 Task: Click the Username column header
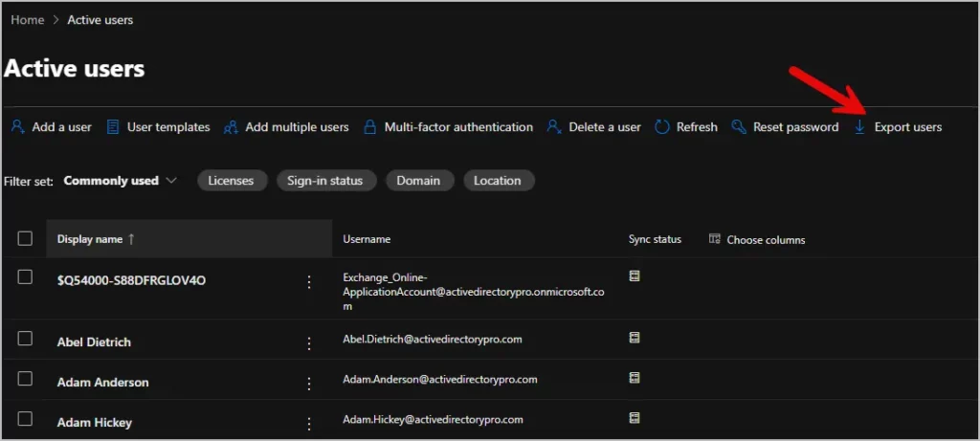(367, 239)
